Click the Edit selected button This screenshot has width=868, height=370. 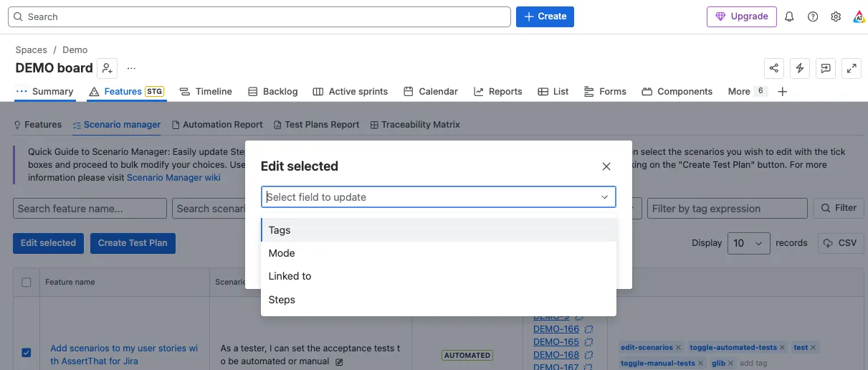[48, 243]
